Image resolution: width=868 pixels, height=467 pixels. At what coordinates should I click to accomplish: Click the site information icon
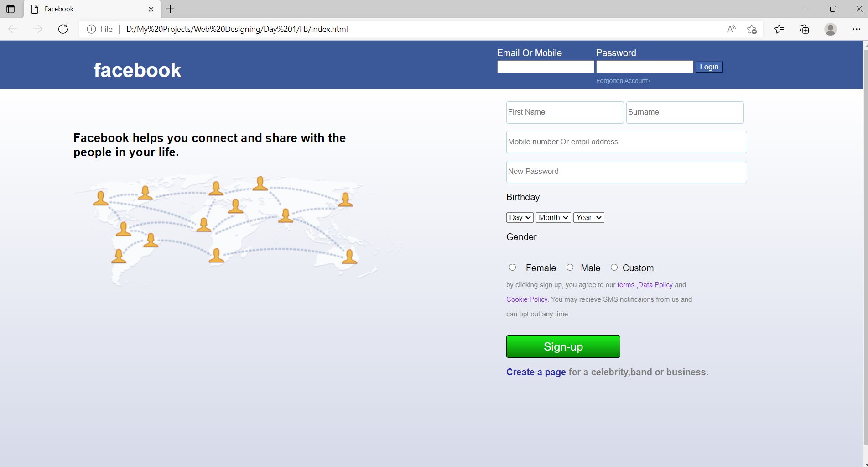coord(91,29)
